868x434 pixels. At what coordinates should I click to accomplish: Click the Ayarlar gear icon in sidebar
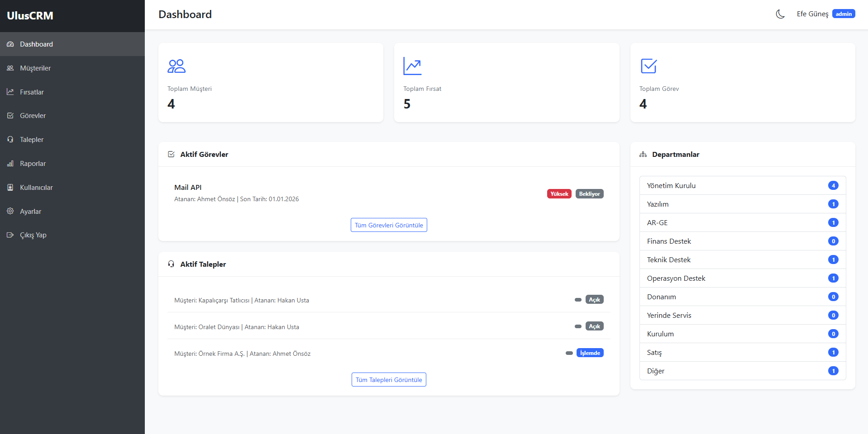[10, 211]
